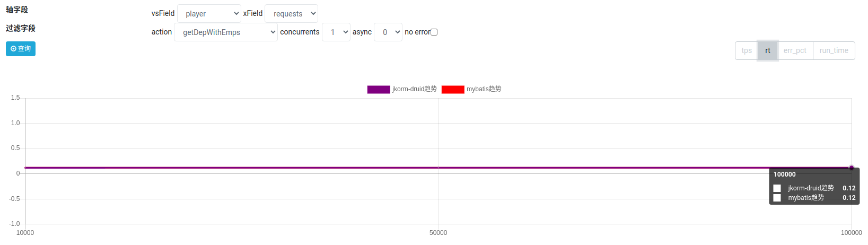Open the vsField player dropdown
Viewport: 868px width, 245px height.
pos(209,14)
